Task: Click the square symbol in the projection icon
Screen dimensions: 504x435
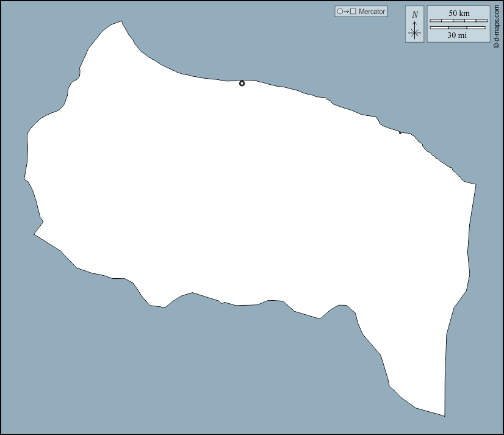Action: (353, 12)
